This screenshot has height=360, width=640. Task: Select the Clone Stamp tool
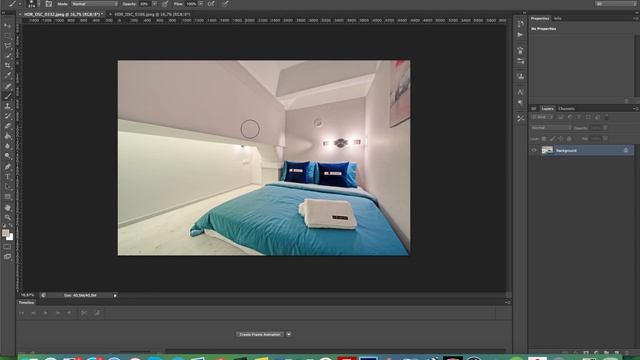pyautogui.click(x=7, y=106)
